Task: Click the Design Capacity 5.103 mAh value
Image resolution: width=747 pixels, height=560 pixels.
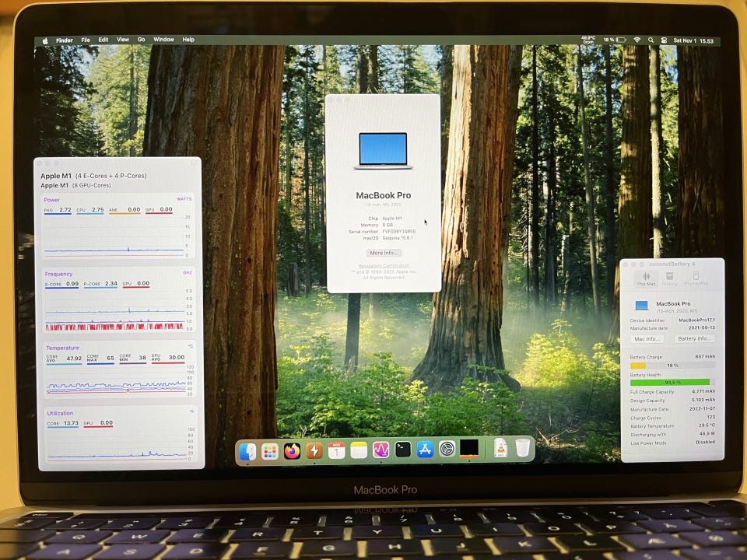Action: pos(703,400)
